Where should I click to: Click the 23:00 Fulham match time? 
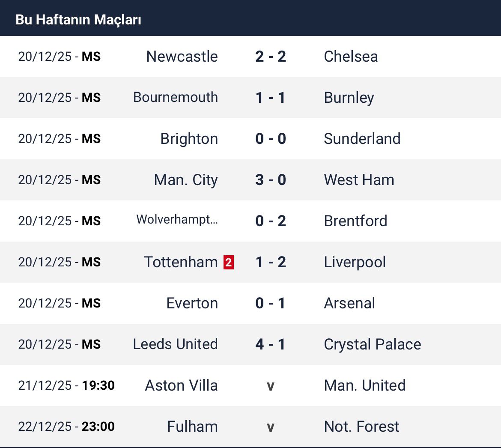[x=98, y=427]
